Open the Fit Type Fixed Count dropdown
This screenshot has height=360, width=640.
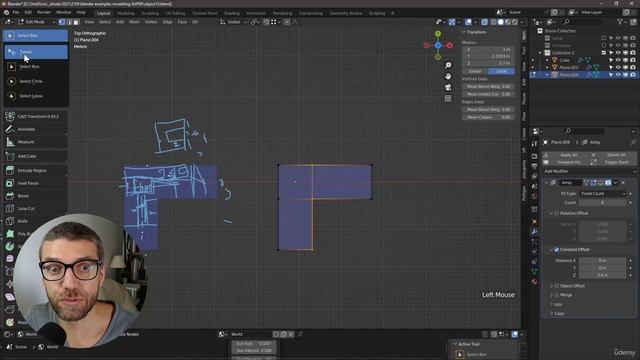pos(602,193)
